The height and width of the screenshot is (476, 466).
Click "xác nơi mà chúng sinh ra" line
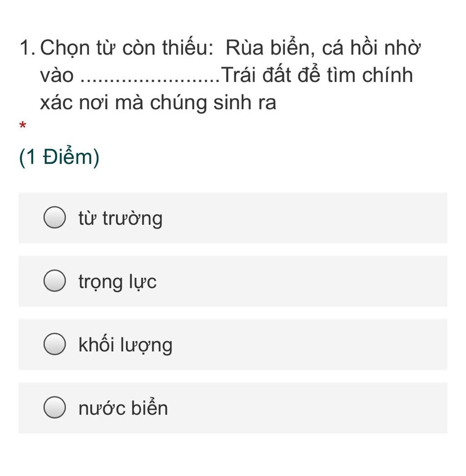tap(158, 102)
